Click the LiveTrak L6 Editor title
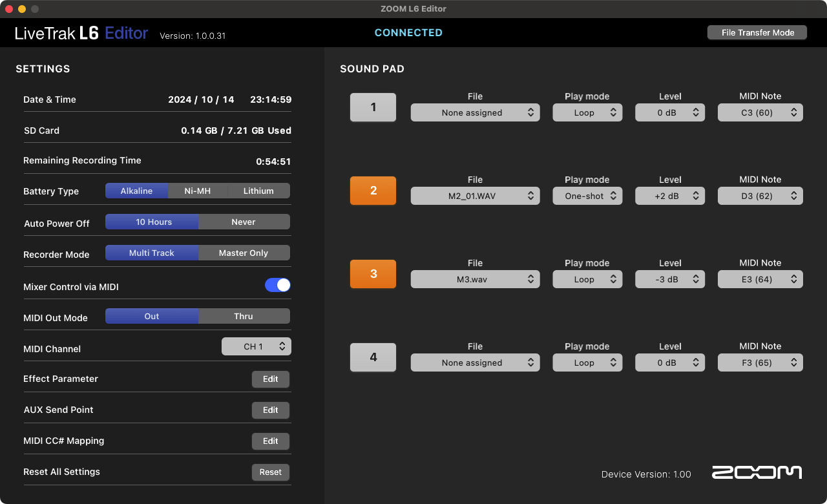The image size is (827, 504). [81, 33]
